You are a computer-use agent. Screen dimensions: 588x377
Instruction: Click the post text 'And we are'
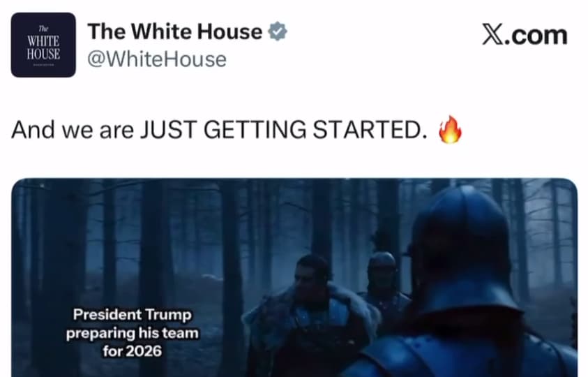[73, 130]
